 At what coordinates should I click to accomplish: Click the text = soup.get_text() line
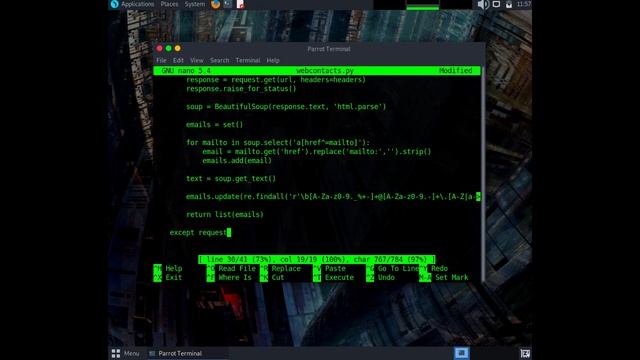click(x=231, y=178)
